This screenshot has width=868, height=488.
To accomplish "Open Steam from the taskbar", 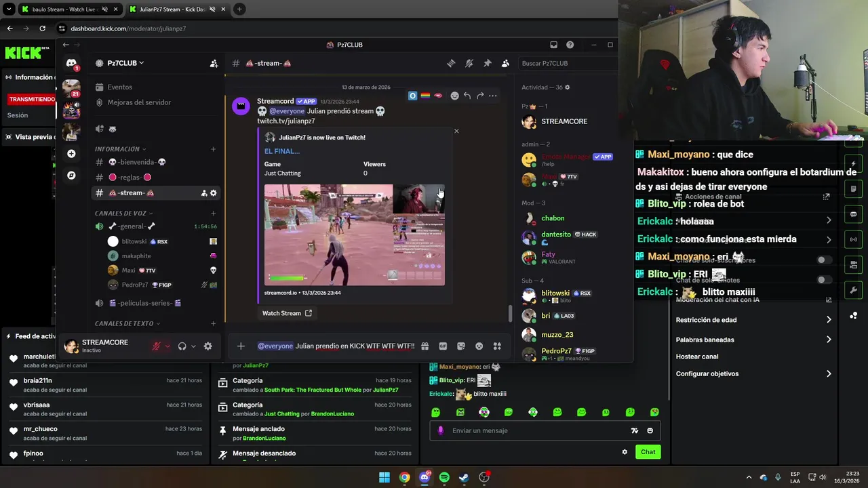I will pos(464,477).
